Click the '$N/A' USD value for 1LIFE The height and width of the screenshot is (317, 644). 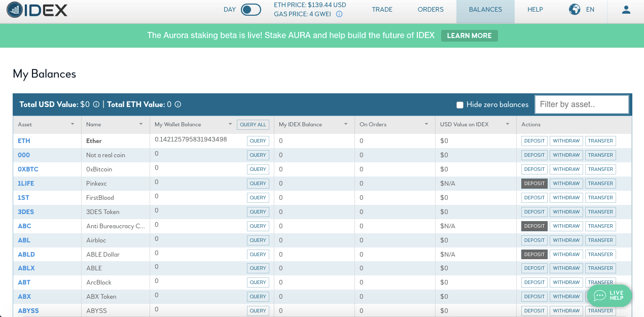(448, 184)
